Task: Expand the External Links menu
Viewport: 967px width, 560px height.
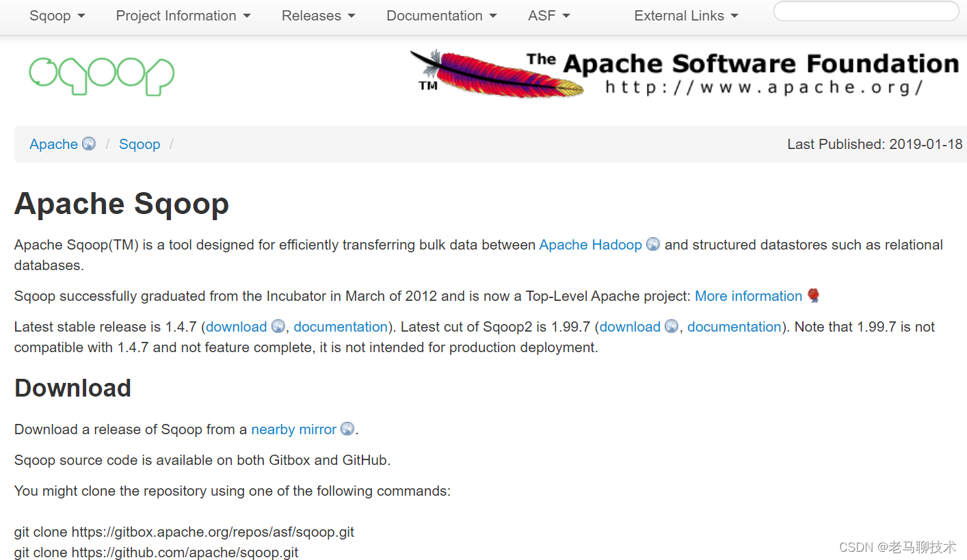Action: (686, 16)
